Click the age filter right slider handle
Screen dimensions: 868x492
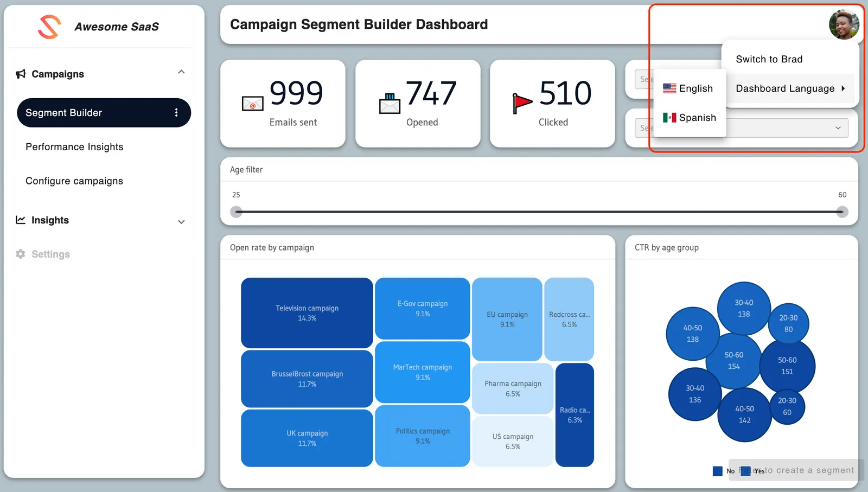click(x=842, y=212)
